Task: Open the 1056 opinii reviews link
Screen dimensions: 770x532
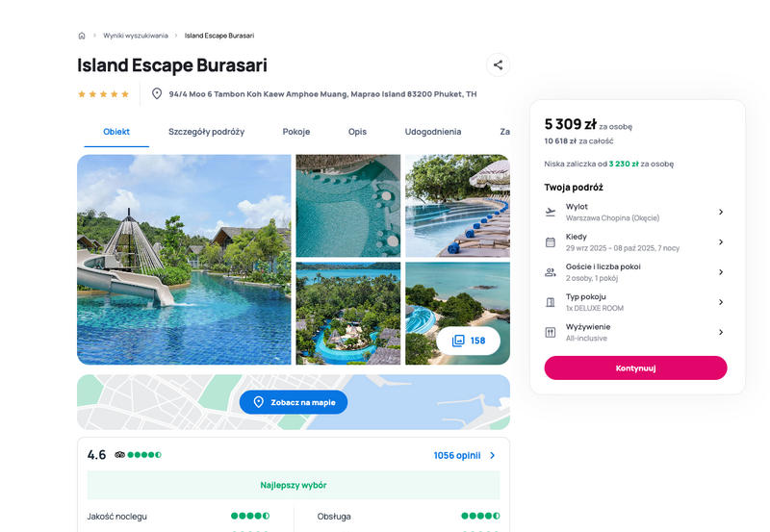Action: point(464,455)
